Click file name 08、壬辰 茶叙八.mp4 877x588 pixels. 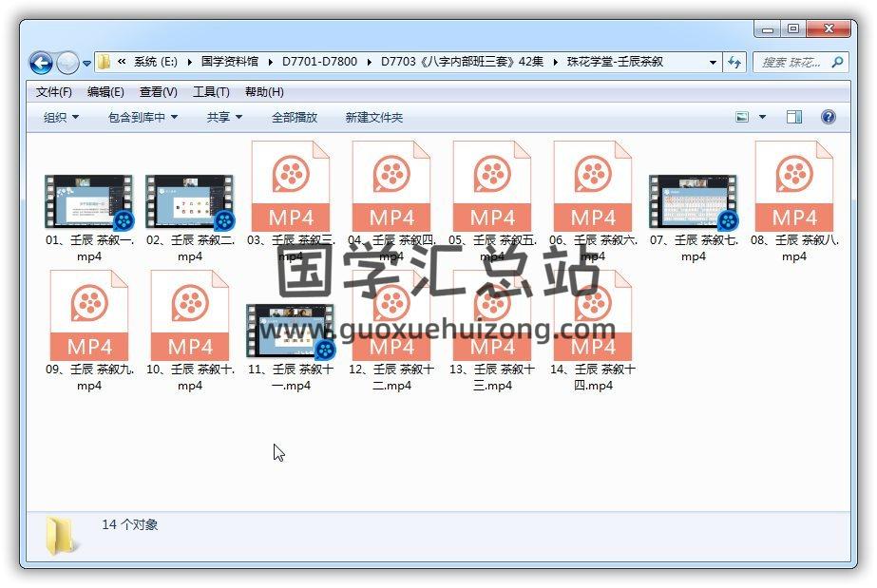794,248
